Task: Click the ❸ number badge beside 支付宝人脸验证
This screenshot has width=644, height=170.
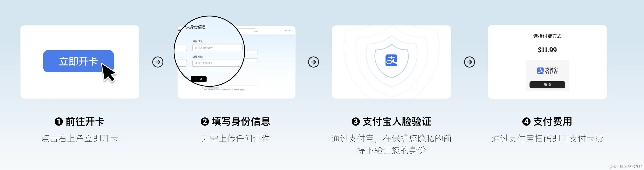Action: [x=355, y=121]
